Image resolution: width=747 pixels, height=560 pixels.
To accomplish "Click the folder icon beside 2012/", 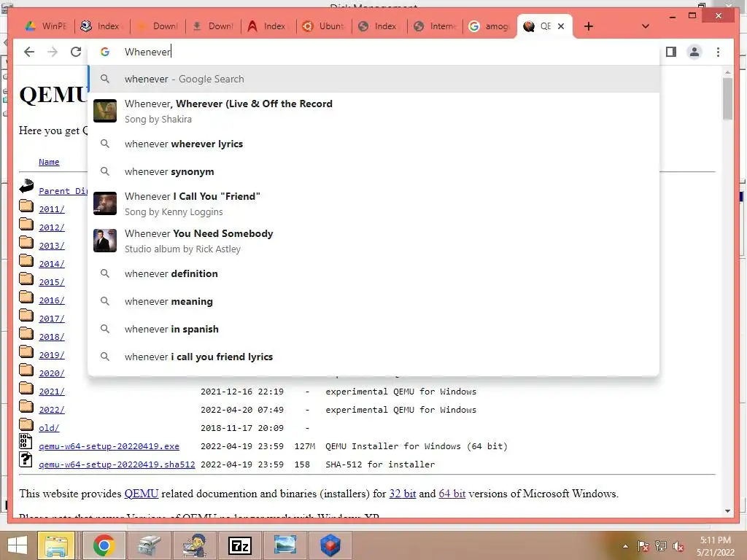I will pyautogui.click(x=26, y=224).
